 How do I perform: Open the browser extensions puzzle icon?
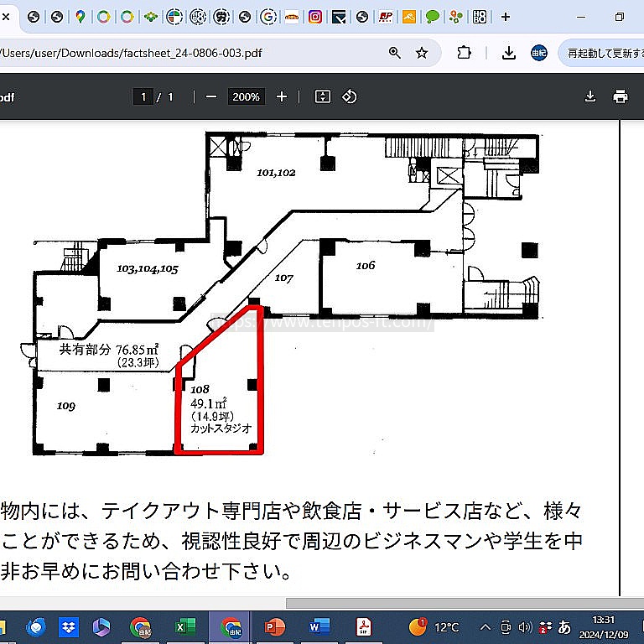[x=464, y=53]
